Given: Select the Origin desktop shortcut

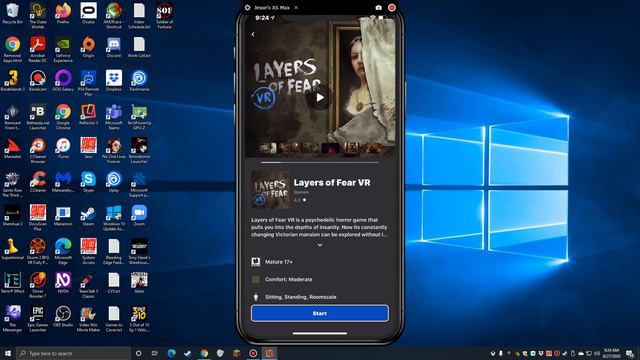Looking at the screenshot, I should (x=89, y=47).
